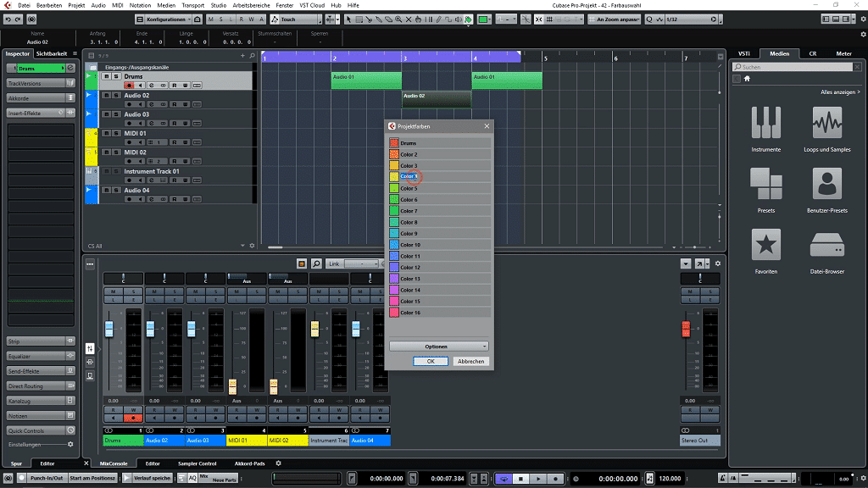Click the Verlauf speiche button
The width and height of the screenshot is (868, 488).
coord(153,478)
